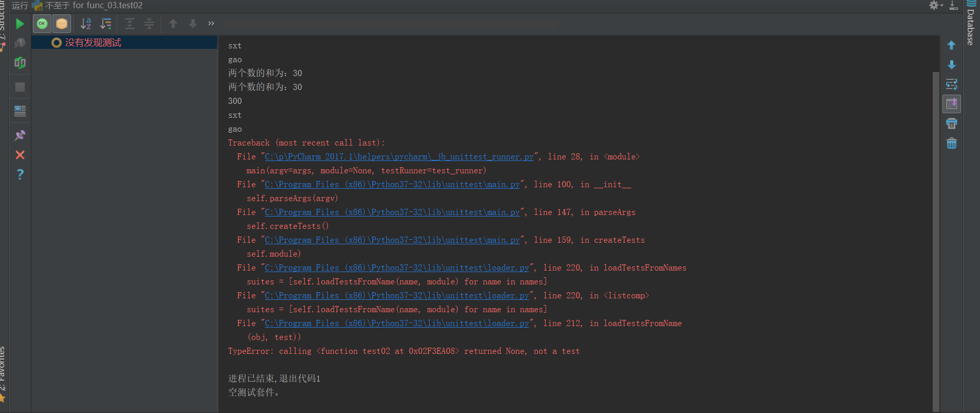Open the Favorites side panel
The image size is (980, 413).
pyautogui.click(x=3, y=374)
